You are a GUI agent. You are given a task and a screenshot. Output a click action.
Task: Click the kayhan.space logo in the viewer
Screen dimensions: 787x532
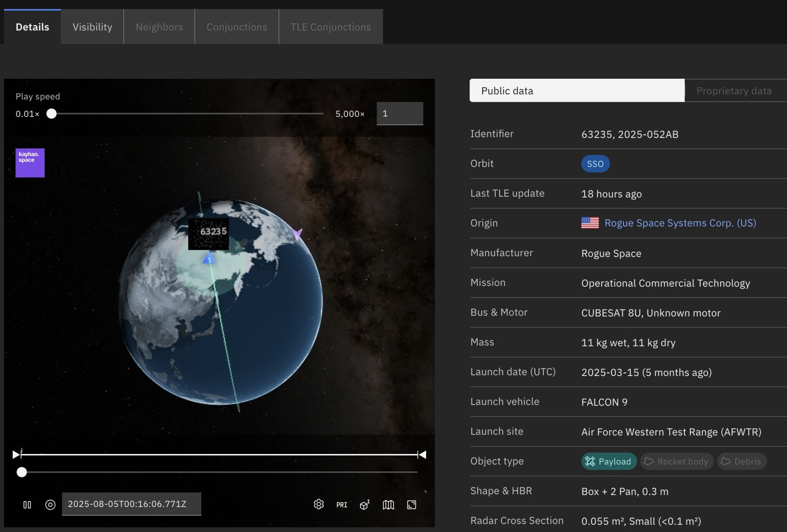point(30,163)
